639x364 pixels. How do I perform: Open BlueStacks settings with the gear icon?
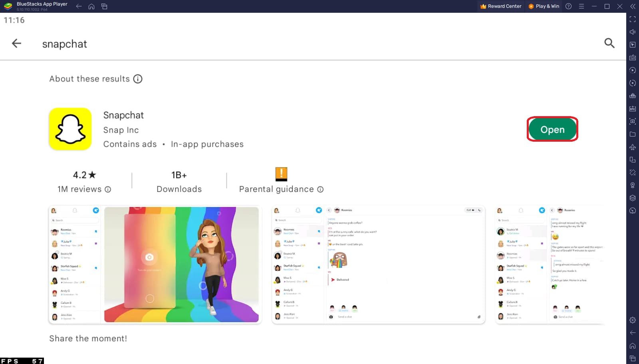pyautogui.click(x=633, y=320)
